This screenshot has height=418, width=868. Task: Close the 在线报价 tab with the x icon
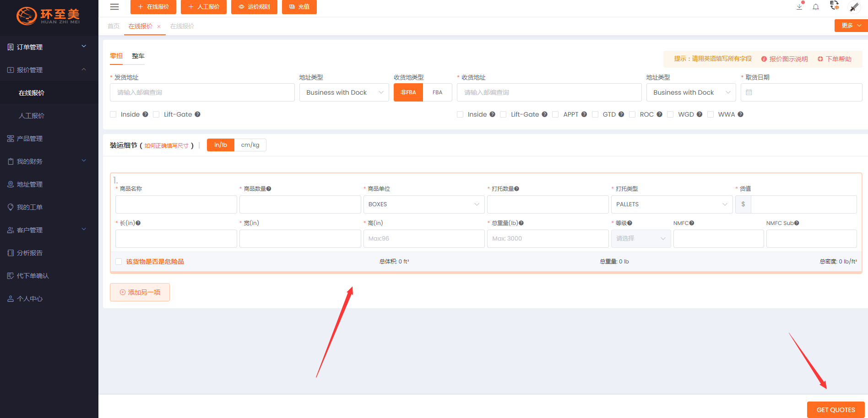click(159, 27)
